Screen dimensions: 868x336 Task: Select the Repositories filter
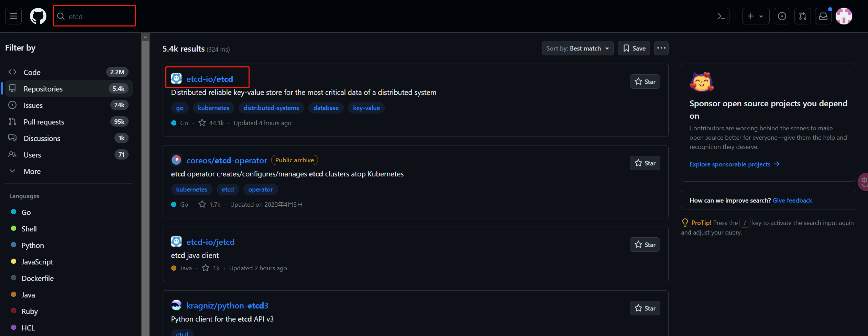[69, 89]
